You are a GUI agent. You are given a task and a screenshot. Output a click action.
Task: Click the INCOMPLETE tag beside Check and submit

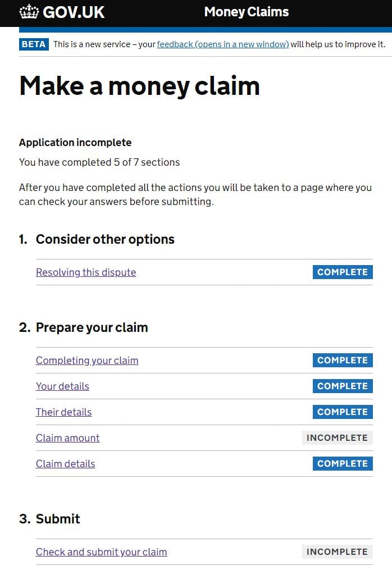point(338,552)
